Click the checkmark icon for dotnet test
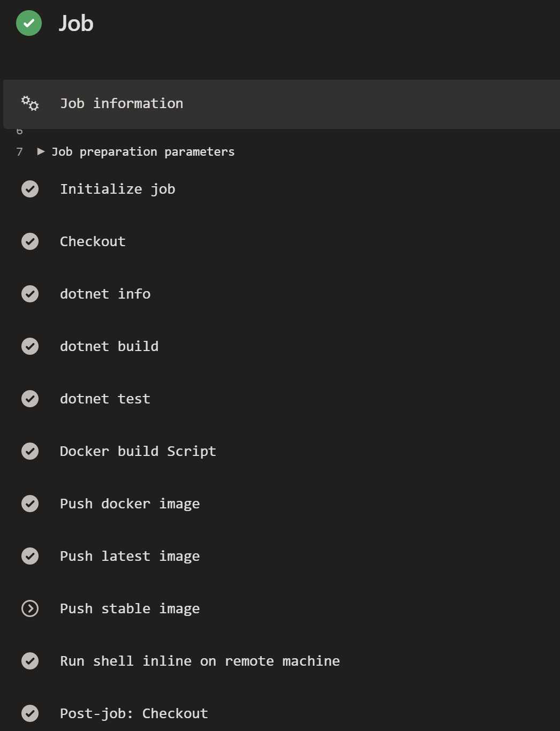 (x=30, y=399)
